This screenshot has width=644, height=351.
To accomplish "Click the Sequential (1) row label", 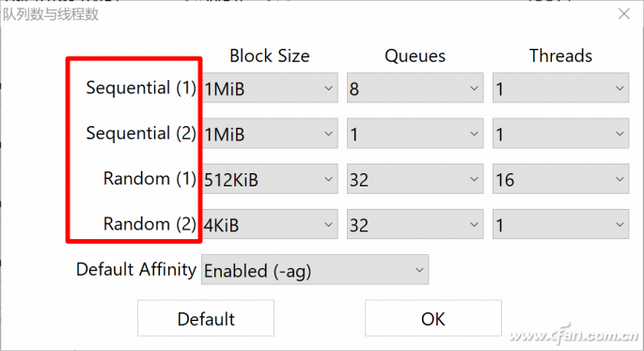I will click(141, 88).
